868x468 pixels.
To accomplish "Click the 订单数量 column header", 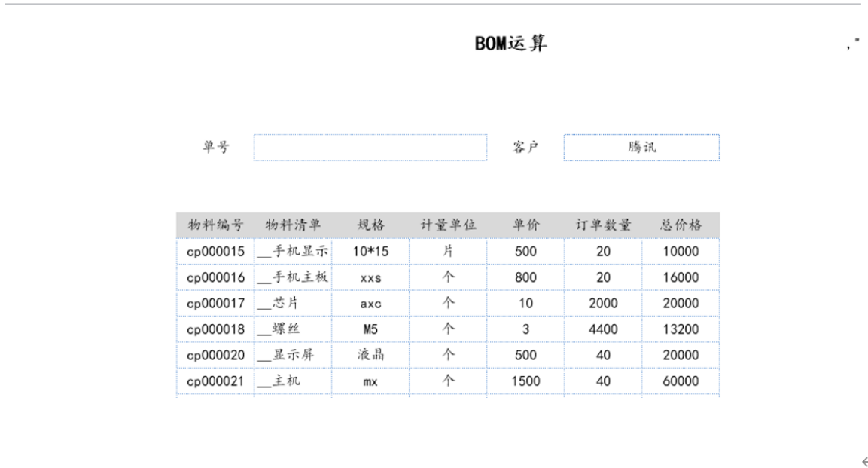I will (603, 225).
